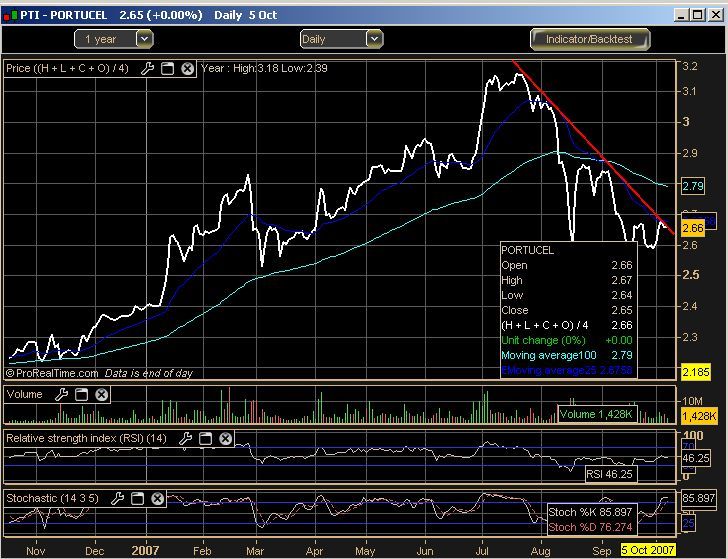Remove the RSI indicator panel
728x559 pixels.
click(x=226, y=438)
